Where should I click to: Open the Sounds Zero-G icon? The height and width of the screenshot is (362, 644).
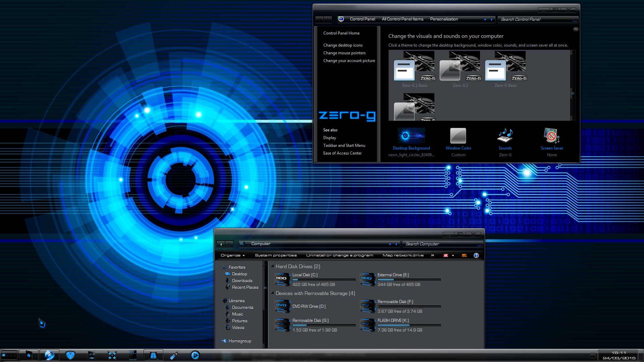(x=505, y=136)
